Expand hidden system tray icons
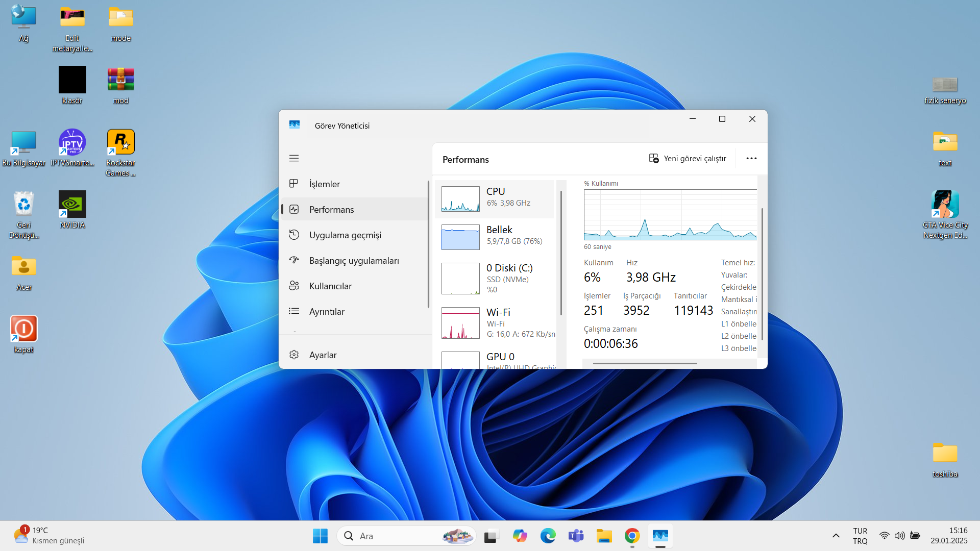 [836, 536]
